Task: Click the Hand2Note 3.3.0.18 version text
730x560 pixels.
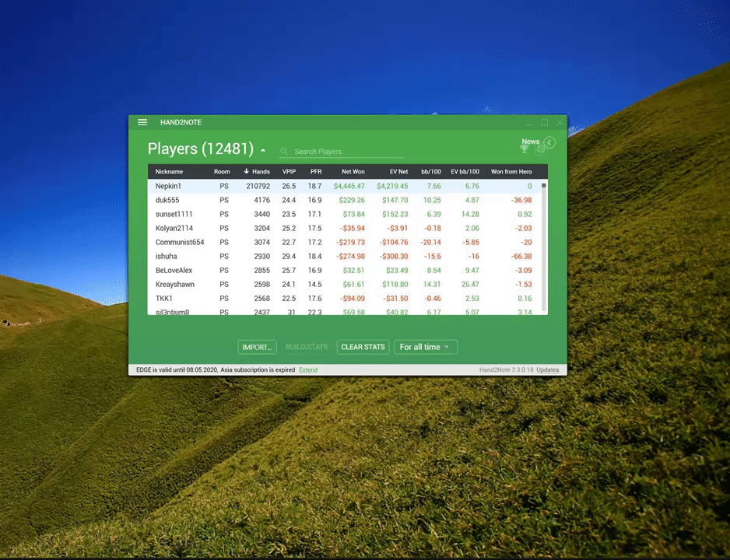Action: (506, 369)
